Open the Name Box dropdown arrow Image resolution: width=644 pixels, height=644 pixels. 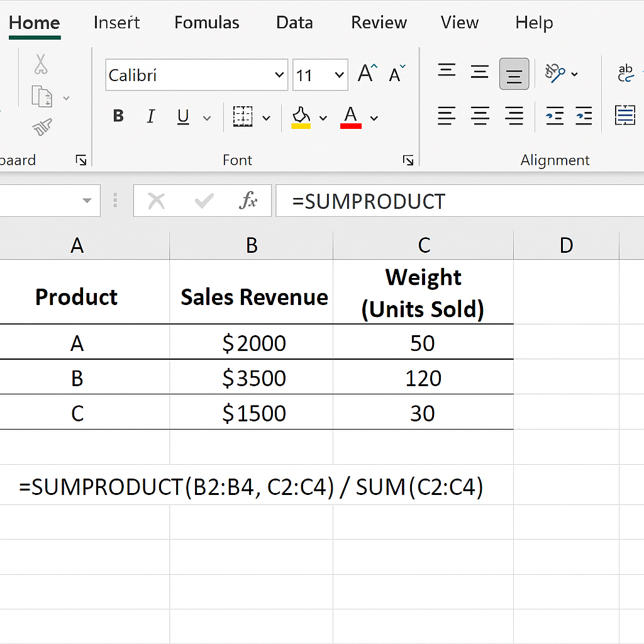[x=87, y=201]
